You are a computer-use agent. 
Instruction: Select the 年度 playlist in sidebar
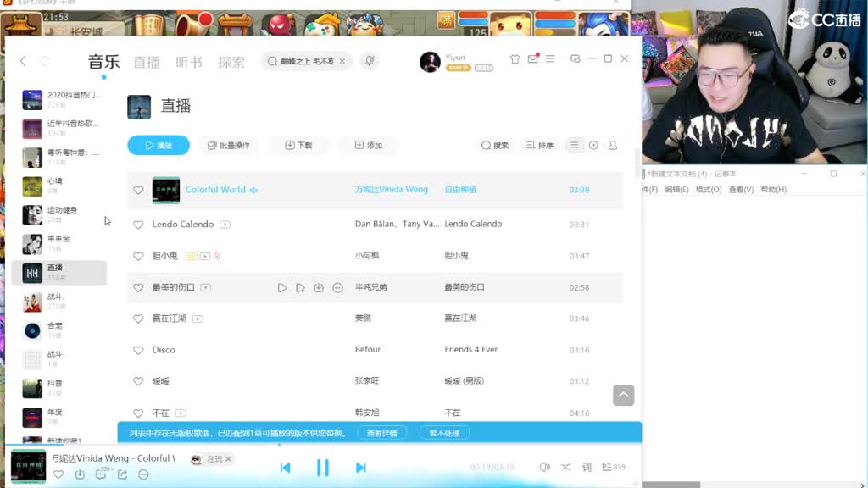(58, 417)
